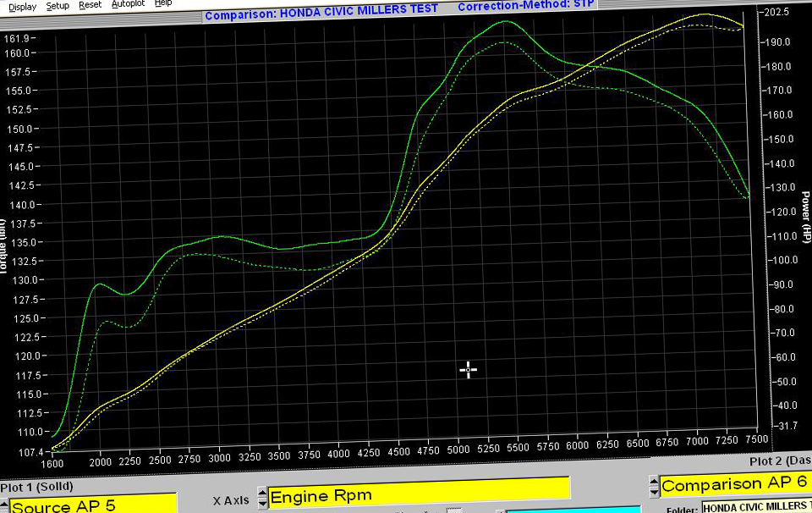Click the 161.9 torque axis maximum value

pyautogui.click(x=17, y=38)
